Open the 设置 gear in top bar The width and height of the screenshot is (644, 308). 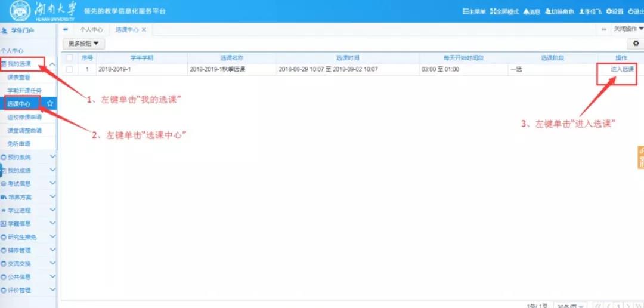pos(609,11)
